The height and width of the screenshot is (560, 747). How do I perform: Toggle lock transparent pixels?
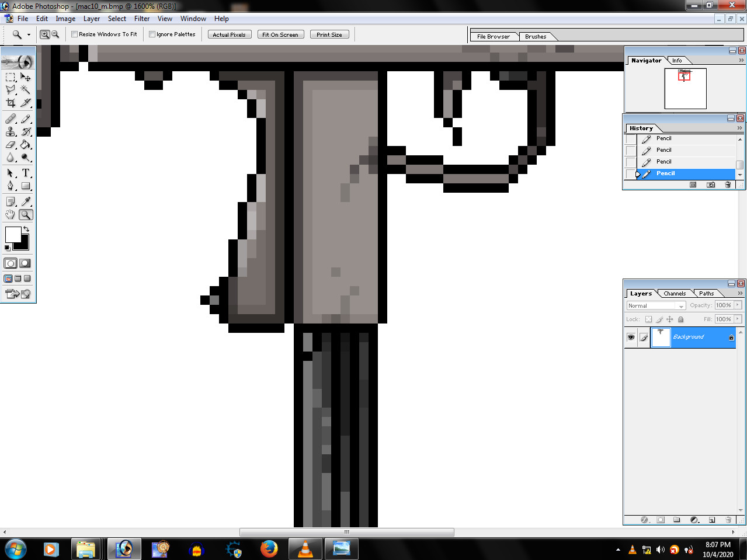click(648, 319)
